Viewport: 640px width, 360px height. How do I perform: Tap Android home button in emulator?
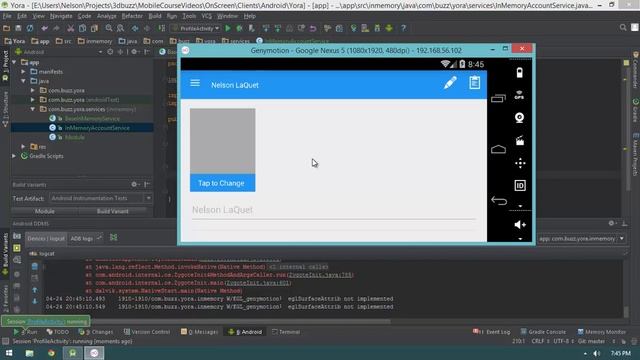point(498,149)
